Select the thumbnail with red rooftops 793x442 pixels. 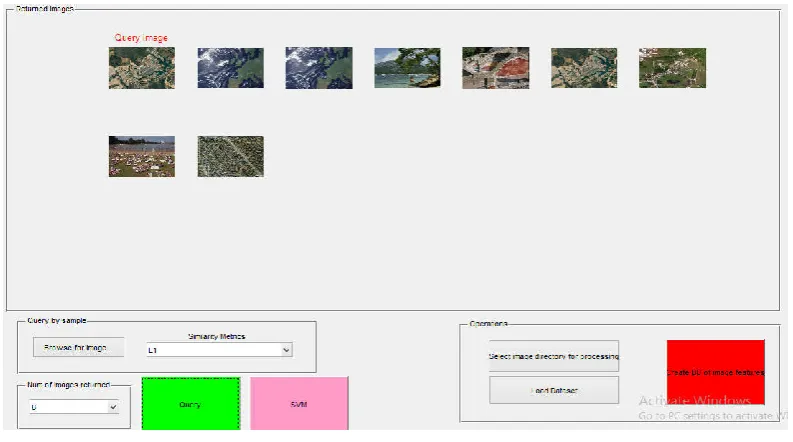click(x=496, y=68)
